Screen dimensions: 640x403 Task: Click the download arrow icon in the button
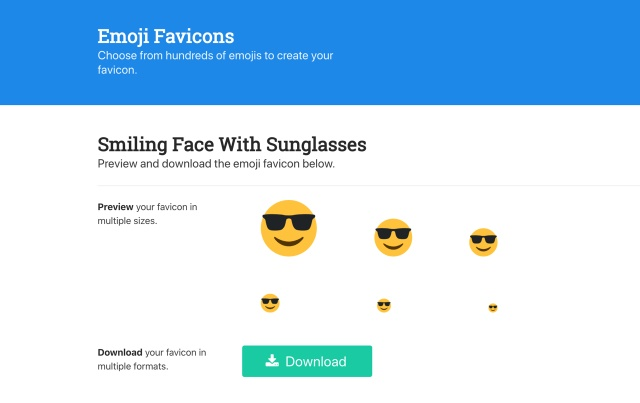pyautogui.click(x=272, y=361)
